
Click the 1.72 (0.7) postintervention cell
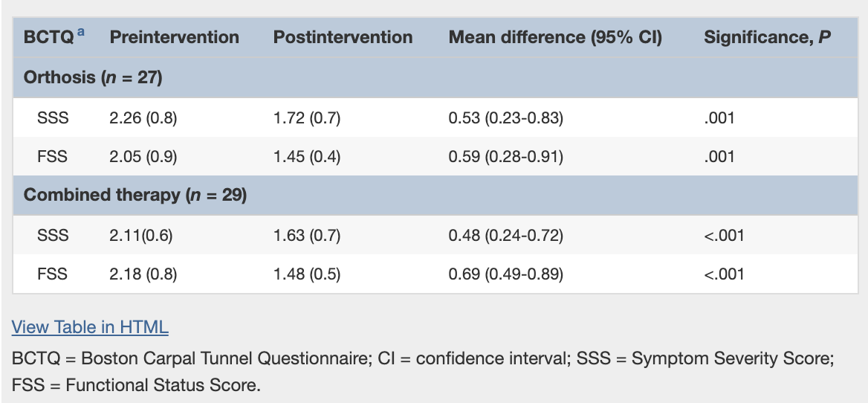click(x=307, y=117)
